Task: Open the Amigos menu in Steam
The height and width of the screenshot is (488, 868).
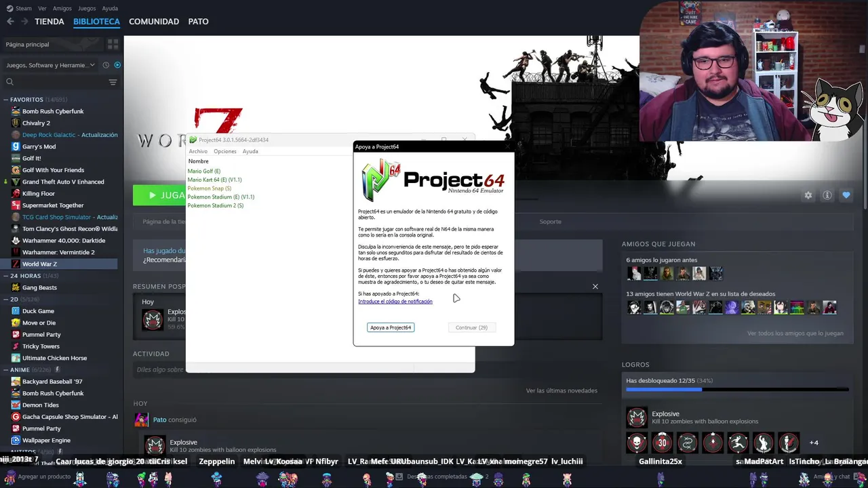Action: [x=62, y=8]
